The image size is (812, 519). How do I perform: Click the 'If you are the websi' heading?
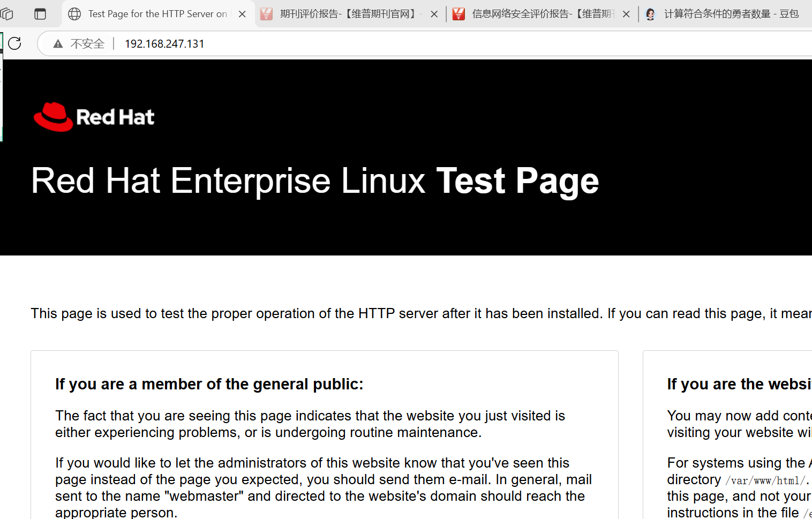(739, 384)
